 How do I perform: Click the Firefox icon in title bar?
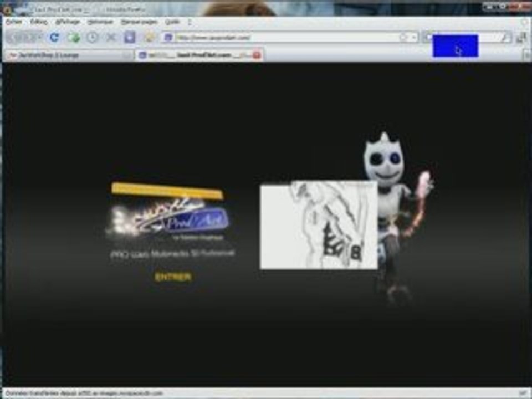coord(7,9)
